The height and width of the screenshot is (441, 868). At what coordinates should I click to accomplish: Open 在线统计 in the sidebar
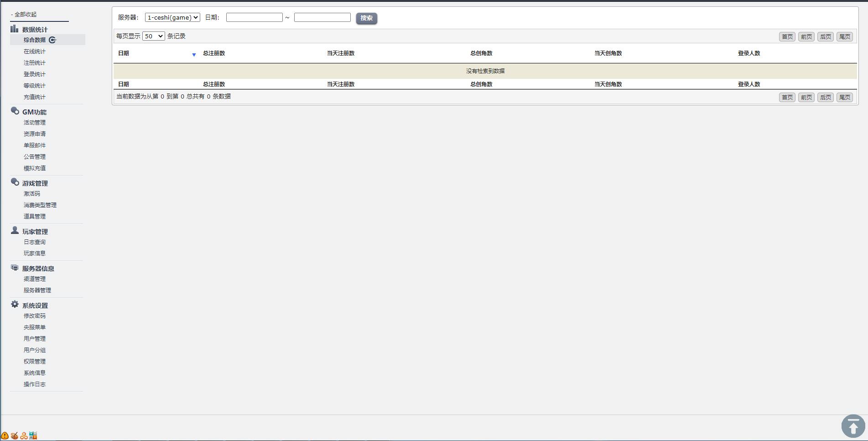35,52
